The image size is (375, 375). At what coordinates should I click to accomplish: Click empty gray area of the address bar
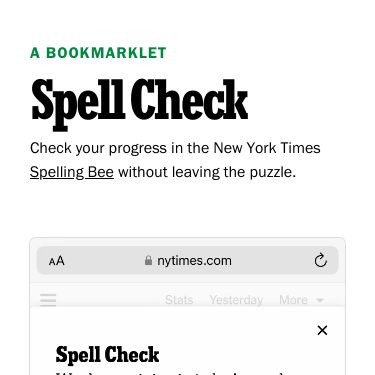(105, 261)
